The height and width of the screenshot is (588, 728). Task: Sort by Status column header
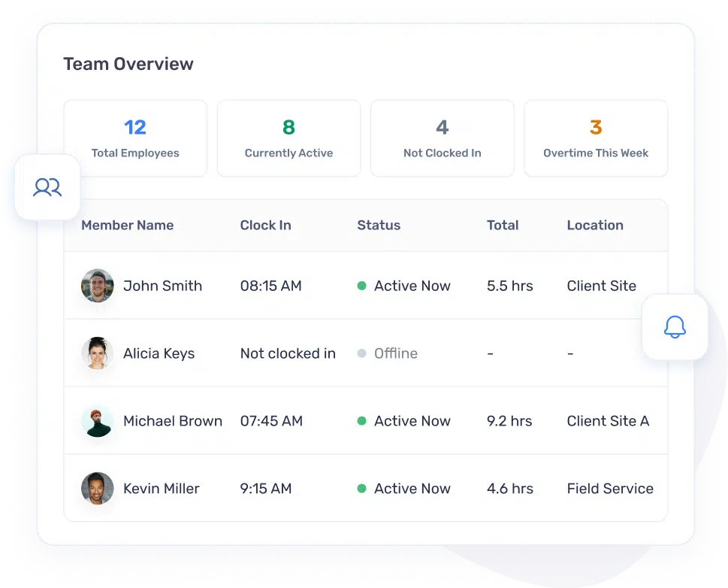[379, 225]
